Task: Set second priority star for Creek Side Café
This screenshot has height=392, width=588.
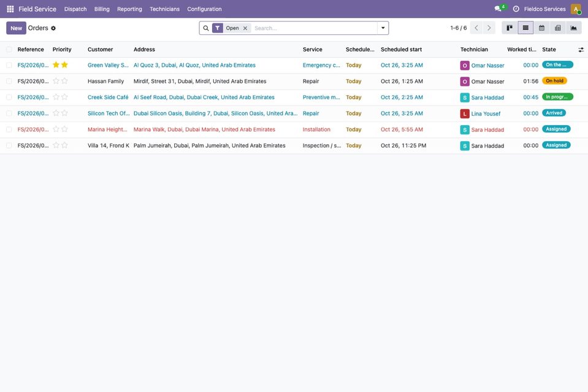Action: coord(64,97)
